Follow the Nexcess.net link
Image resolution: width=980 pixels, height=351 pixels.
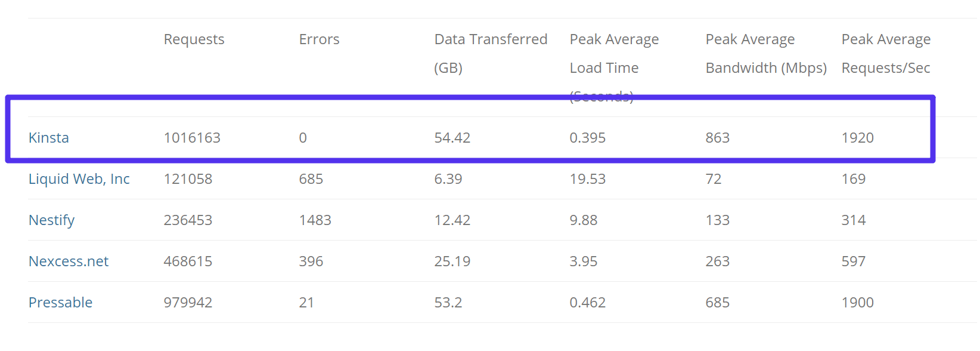pyautogui.click(x=69, y=261)
